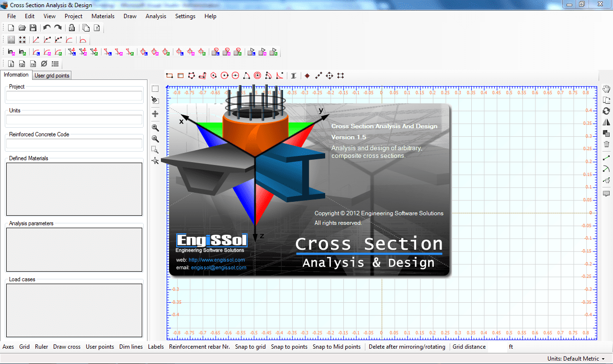Click the www.engissol.com web link
Viewport: 613px width, 364px height.
(x=216, y=260)
